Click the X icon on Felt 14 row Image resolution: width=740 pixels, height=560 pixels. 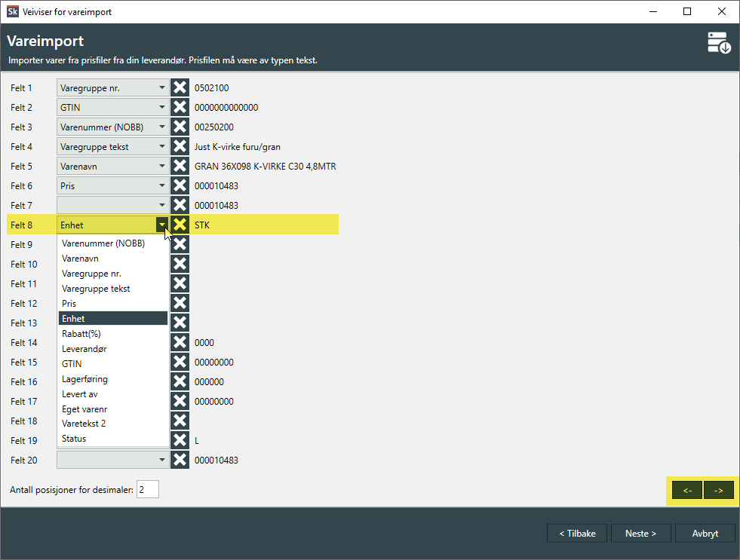[x=180, y=343]
